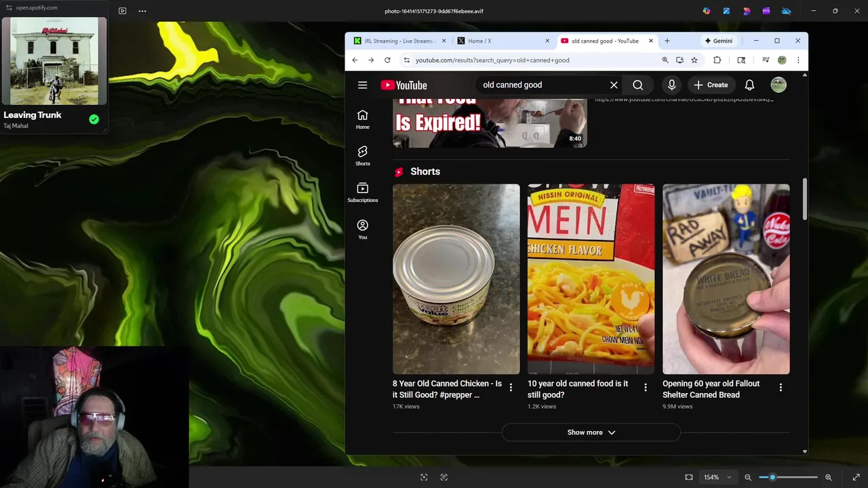Open options for 8 Year Old Canned Chicken short
868x488 pixels.
pyautogui.click(x=511, y=388)
